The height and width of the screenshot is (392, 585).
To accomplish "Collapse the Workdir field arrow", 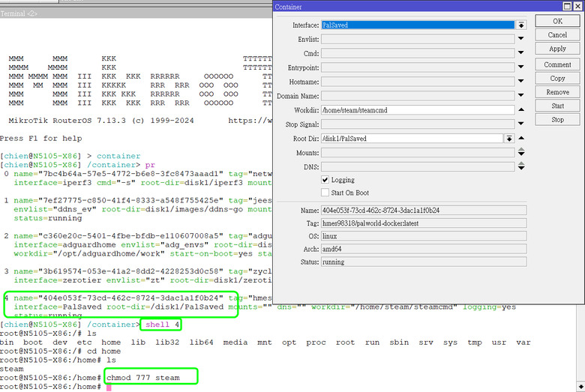I will point(521,109).
